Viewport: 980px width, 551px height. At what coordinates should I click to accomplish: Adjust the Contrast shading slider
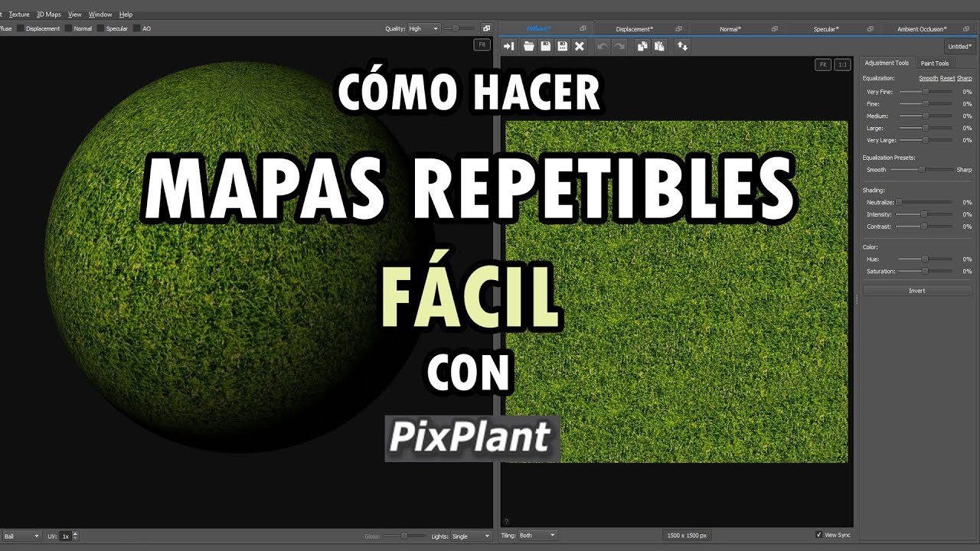pyautogui.click(x=926, y=227)
